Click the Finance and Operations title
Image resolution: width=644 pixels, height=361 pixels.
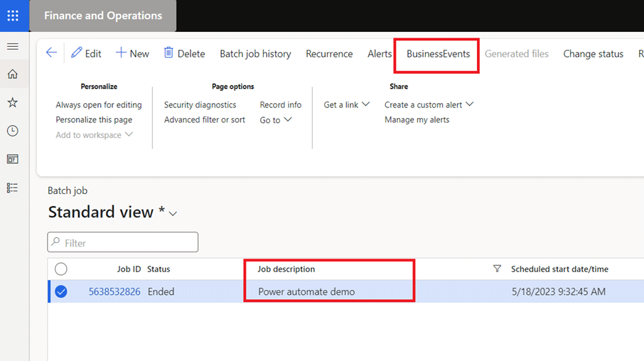click(x=103, y=16)
